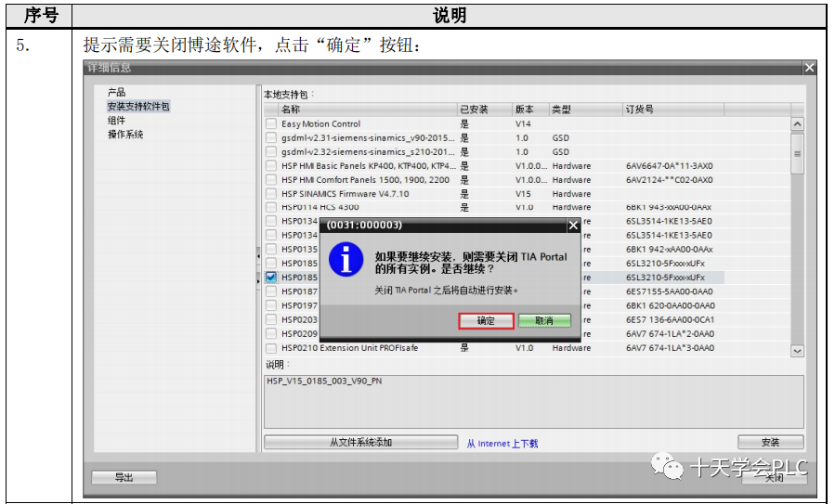Click order number 6BK1 942-xAA00-0AAx

pyautogui.click(x=670, y=249)
